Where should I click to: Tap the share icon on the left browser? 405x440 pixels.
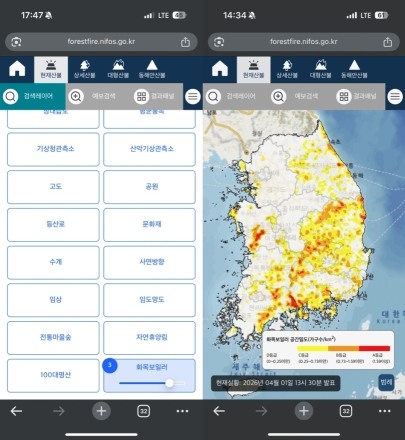click(x=185, y=42)
